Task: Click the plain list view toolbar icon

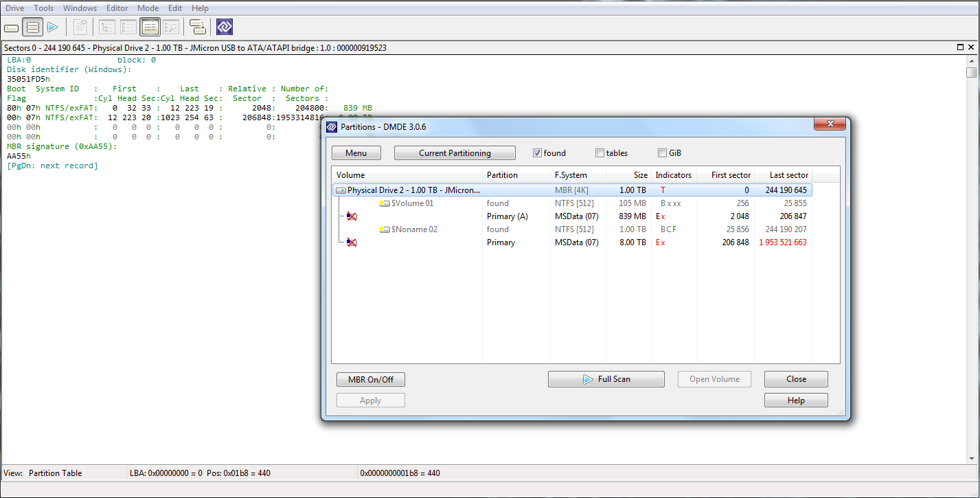Action: 128,27
